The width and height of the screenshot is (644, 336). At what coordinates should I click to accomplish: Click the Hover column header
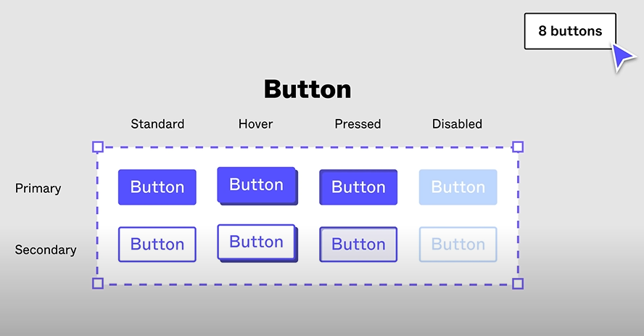pyautogui.click(x=255, y=123)
